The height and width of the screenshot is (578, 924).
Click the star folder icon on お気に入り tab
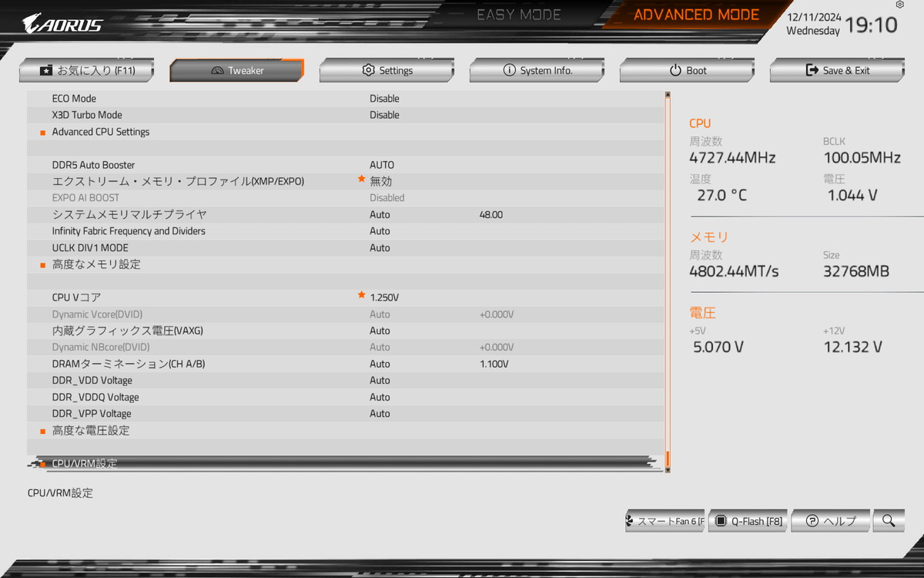tap(46, 70)
